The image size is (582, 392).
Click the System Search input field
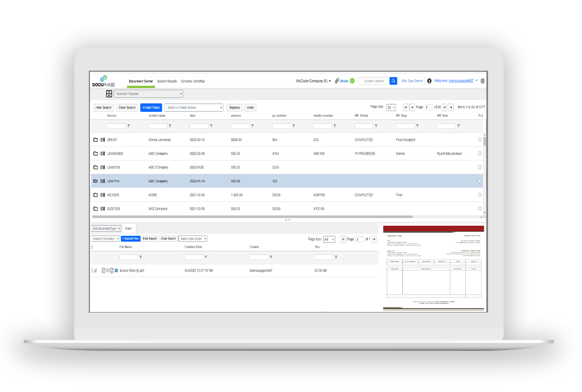[374, 81]
